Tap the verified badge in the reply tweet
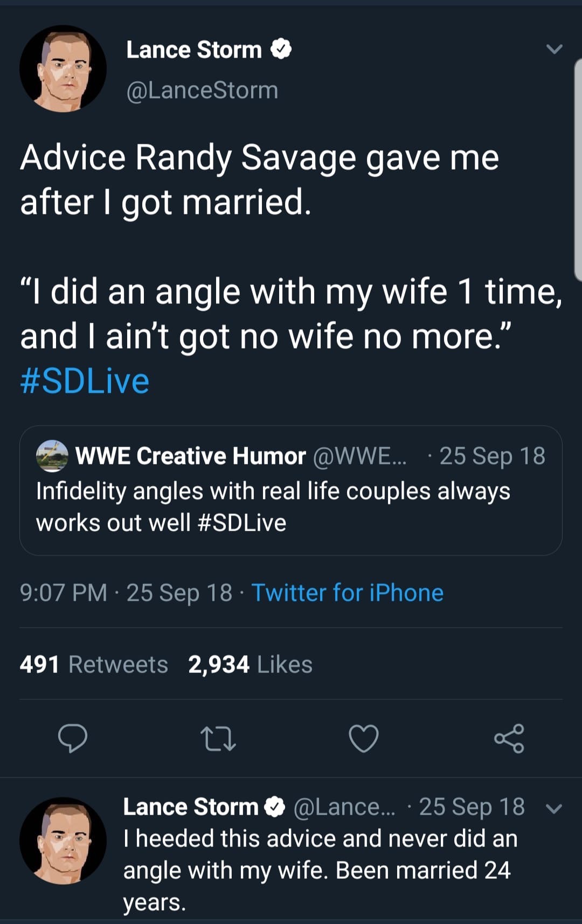The height and width of the screenshot is (924, 582). [274, 807]
